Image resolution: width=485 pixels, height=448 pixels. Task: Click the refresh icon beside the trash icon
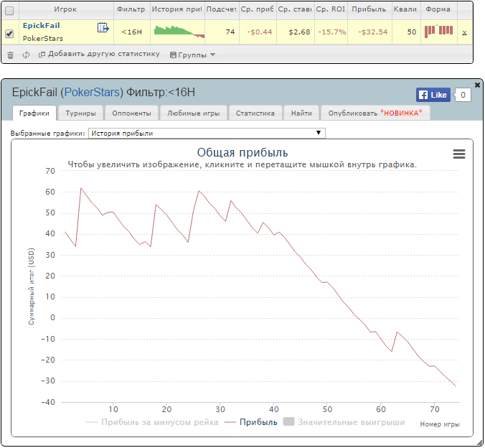click(x=26, y=55)
